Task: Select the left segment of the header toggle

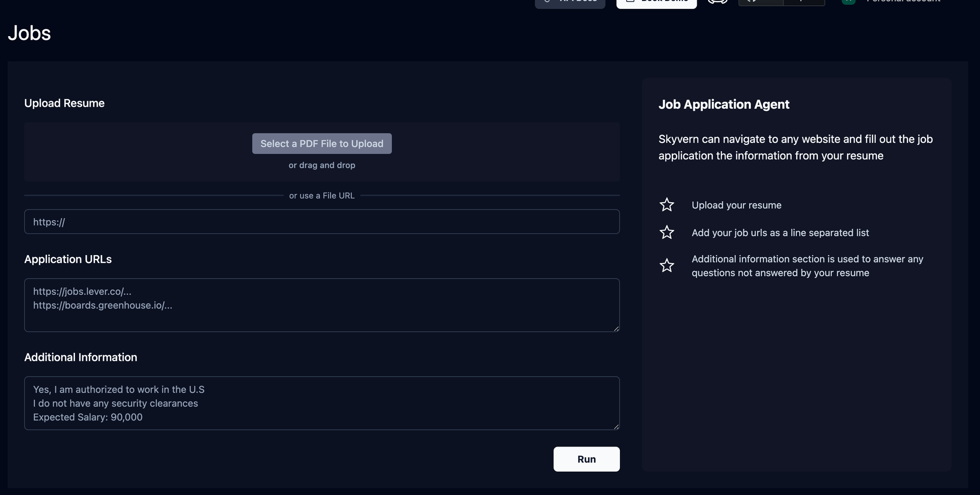Action: 760,2
